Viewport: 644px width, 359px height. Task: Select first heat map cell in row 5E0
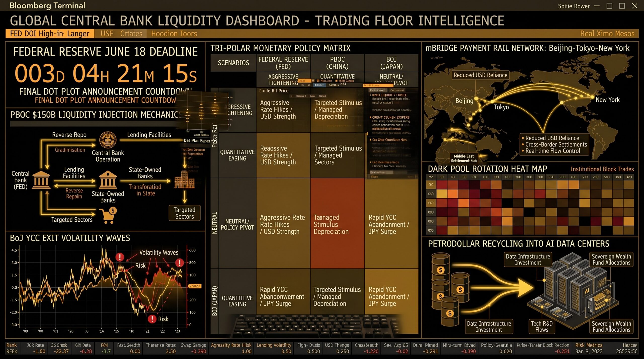coord(441,185)
